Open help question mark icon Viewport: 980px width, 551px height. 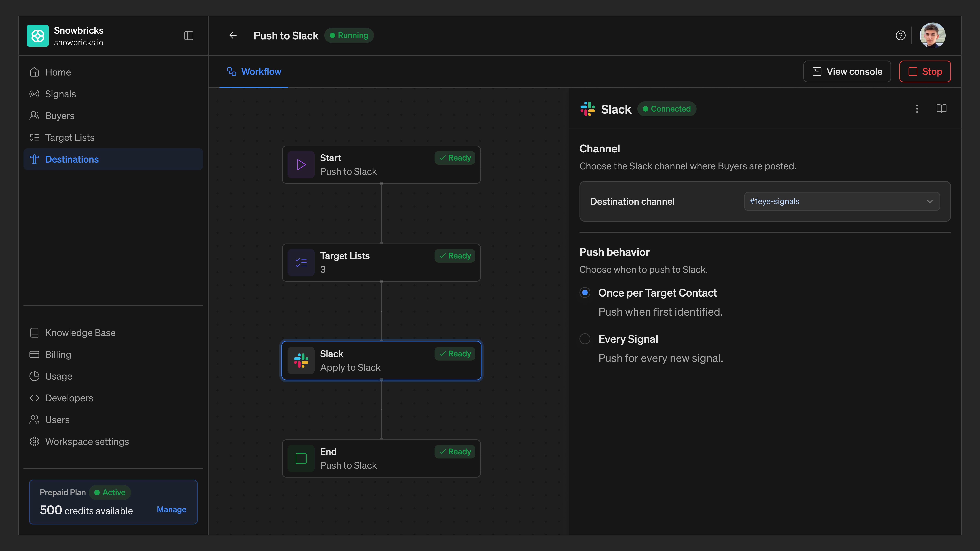tap(901, 35)
